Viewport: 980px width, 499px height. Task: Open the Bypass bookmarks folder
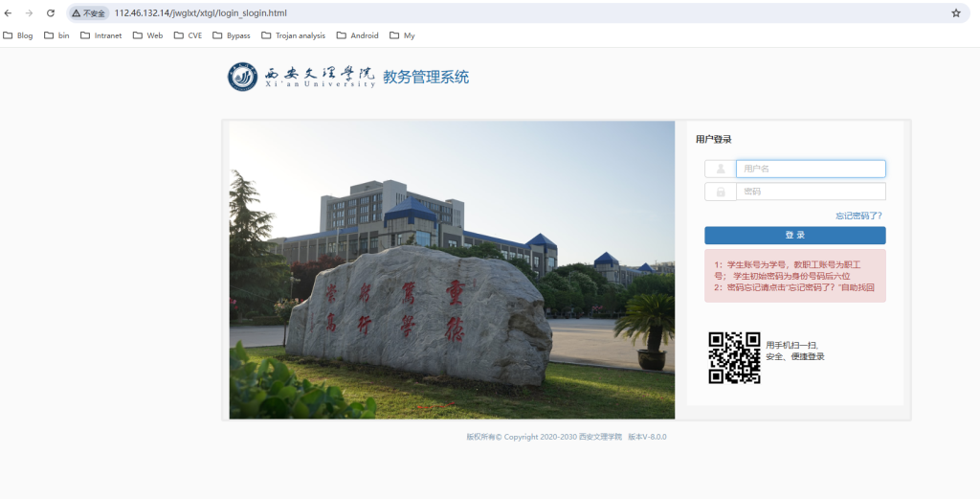(x=232, y=35)
